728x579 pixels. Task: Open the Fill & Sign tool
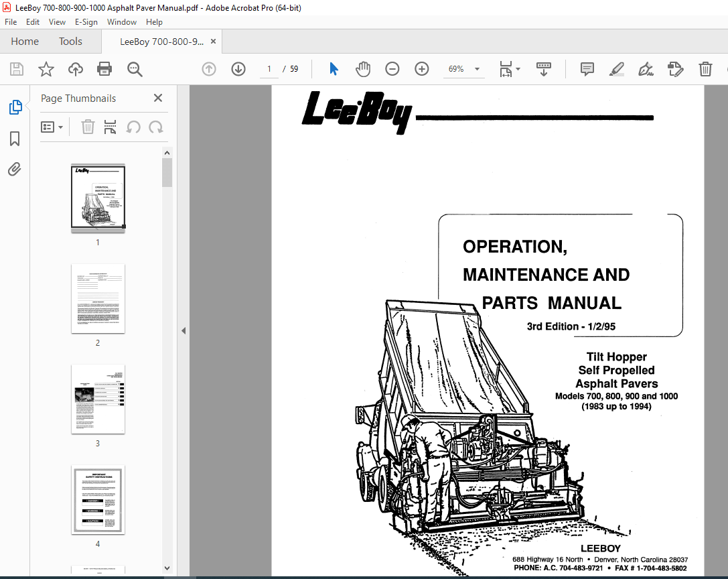pos(645,69)
